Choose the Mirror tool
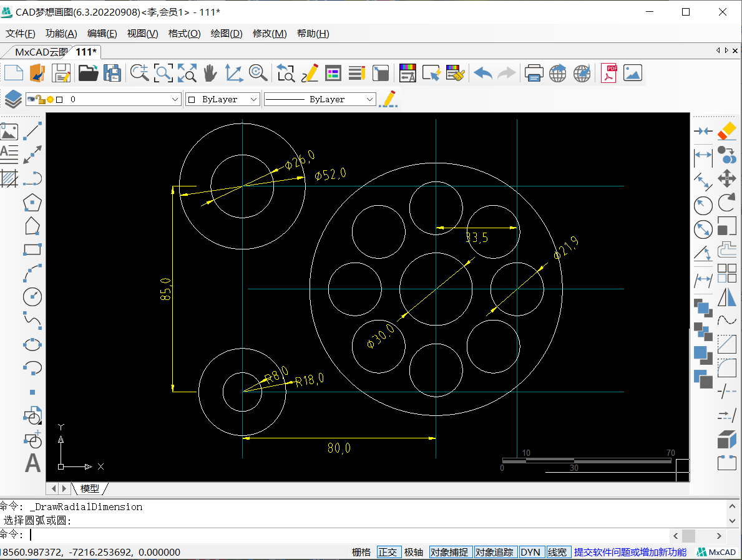Image resolution: width=742 pixels, height=560 pixels. point(727,297)
